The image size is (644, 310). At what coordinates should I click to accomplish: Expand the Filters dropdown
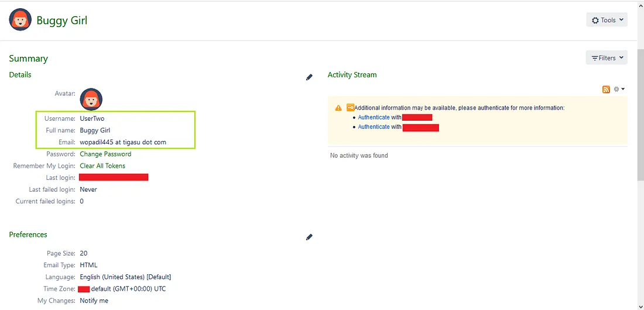607,58
